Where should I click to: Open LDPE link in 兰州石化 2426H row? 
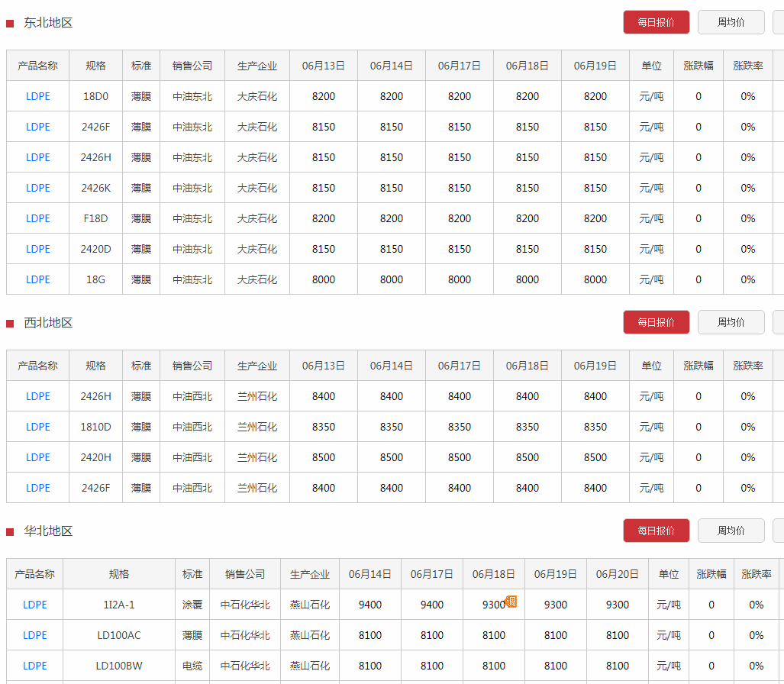pyautogui.click(x=38, y=396)
